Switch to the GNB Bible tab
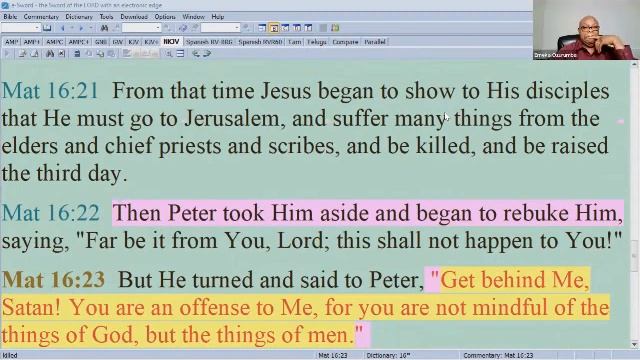Viewport: 640px width, 360px height. coord(100,42)
